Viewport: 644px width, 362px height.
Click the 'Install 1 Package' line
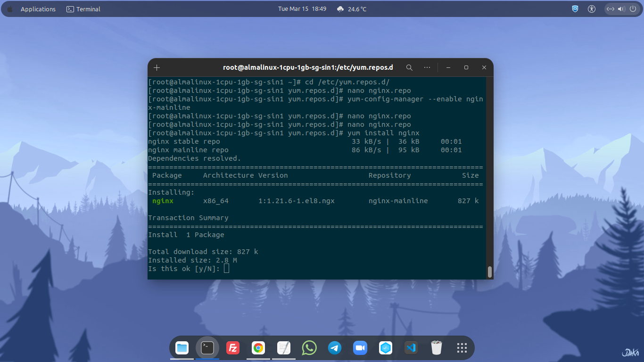click(186, 235)
